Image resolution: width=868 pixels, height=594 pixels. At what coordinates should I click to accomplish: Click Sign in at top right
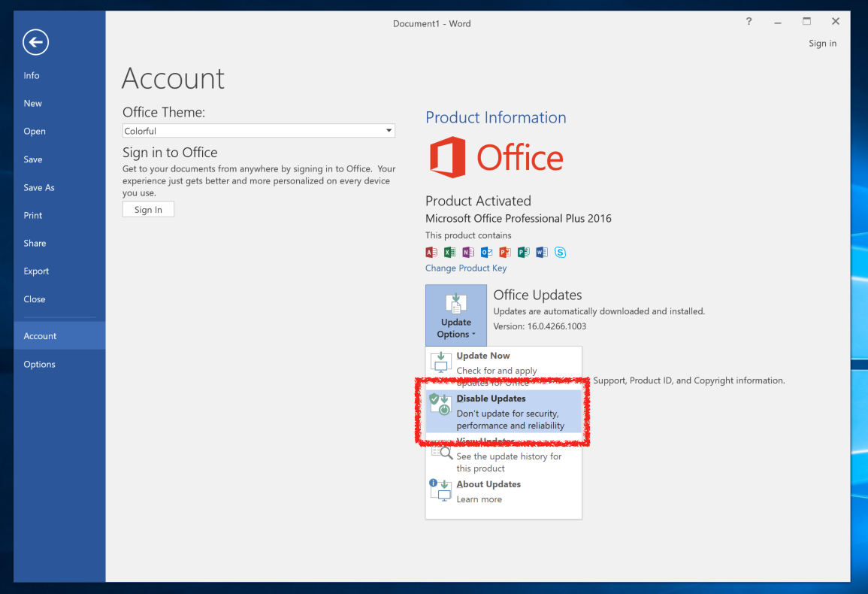[x=822, y=43]
